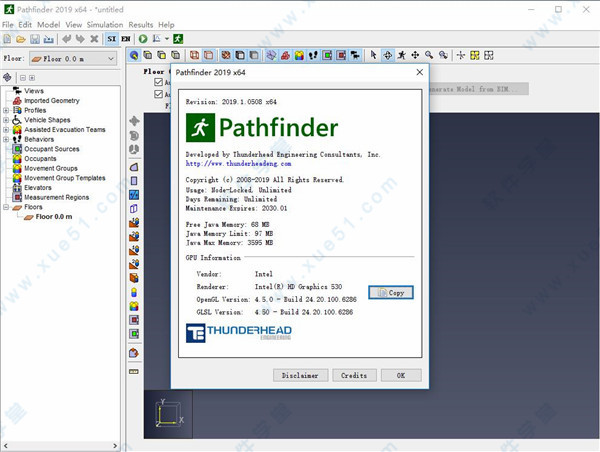Image resolution: width=600 pixels, height=452 pixels.
Task: Click the Copy button in About dialog
Action: click(391, 292)
